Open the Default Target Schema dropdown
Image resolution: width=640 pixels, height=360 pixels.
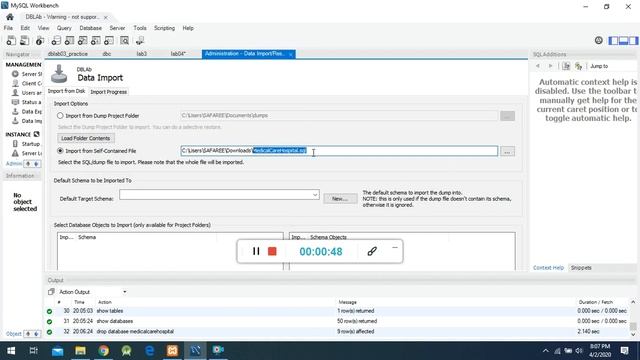click(x=219, y=195)
